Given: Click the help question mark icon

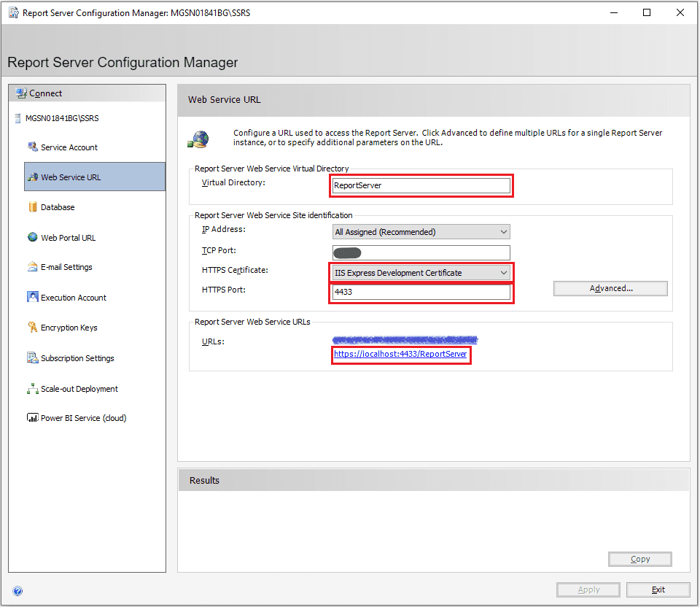Looking at the screenshot, I should (x=17, y=591).
